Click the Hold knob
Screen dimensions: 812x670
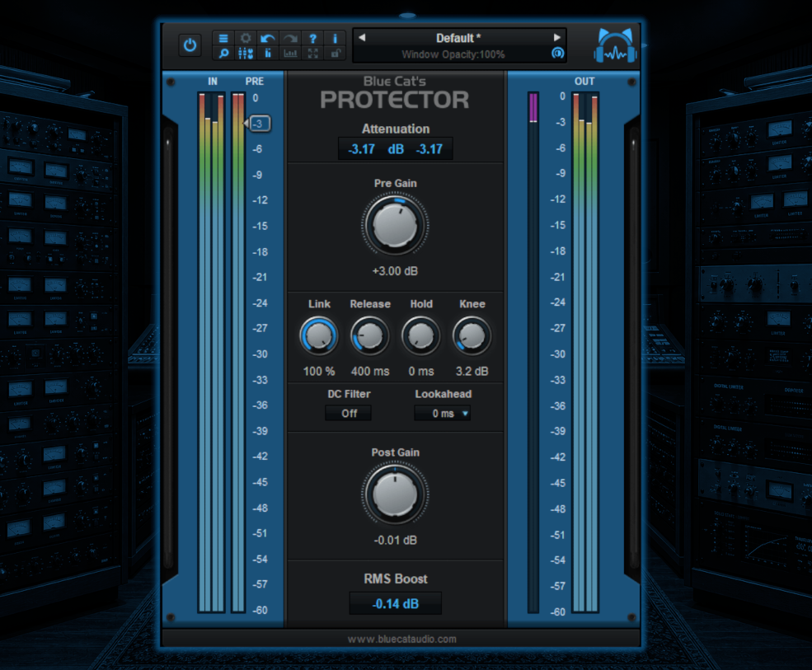tap(421, 336)
